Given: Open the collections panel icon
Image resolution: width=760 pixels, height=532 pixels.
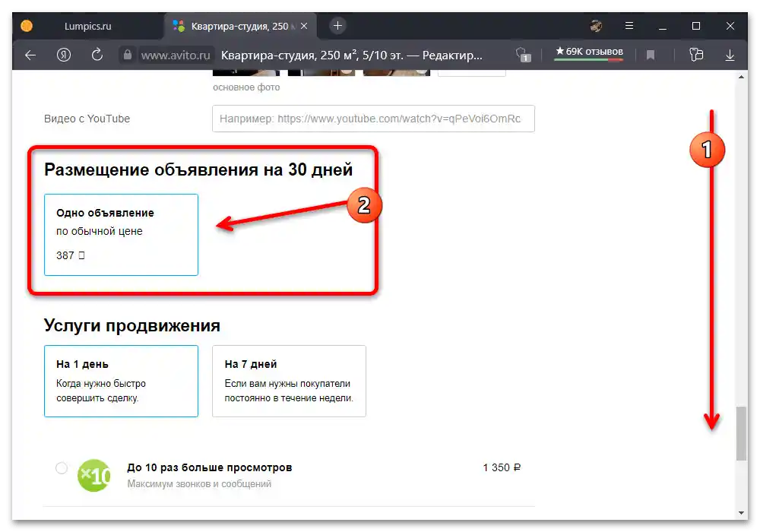Looking at the screenshot, I should click(x=696, y=55).
